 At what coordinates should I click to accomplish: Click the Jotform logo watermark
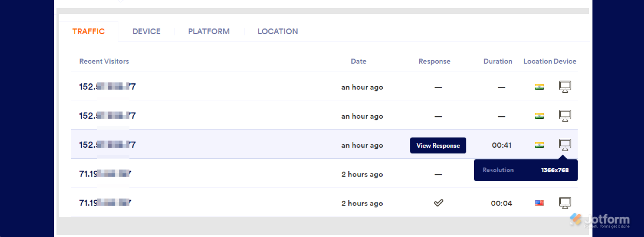coord(600,220)
